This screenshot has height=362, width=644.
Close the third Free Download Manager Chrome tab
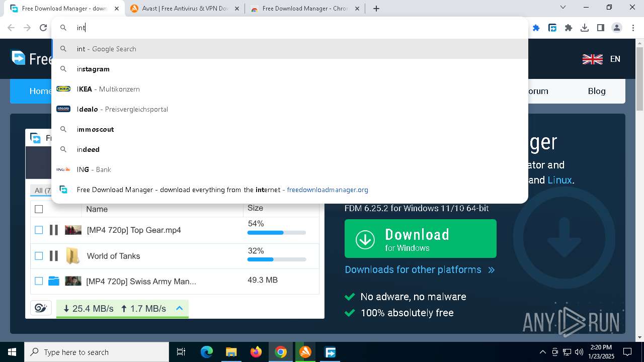click(357, 9)
